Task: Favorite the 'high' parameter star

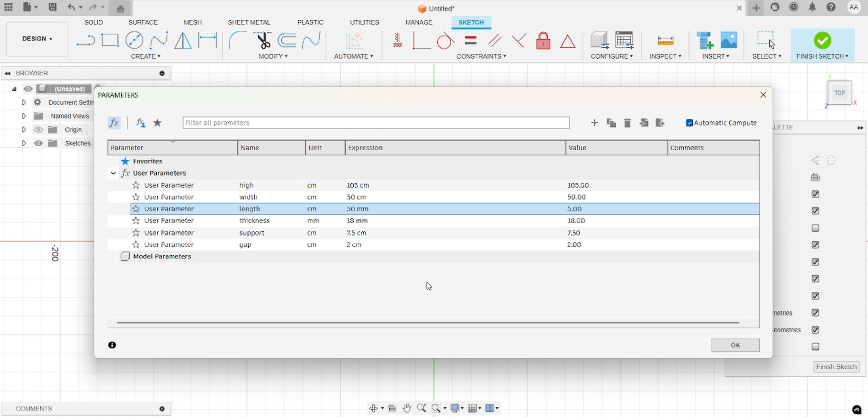Action: [136, 185]
